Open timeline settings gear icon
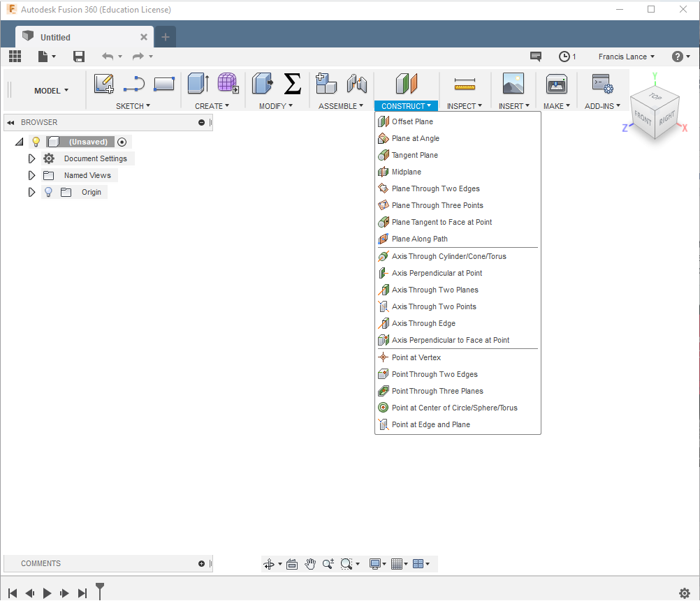The image size is (700, 601). 685,593
